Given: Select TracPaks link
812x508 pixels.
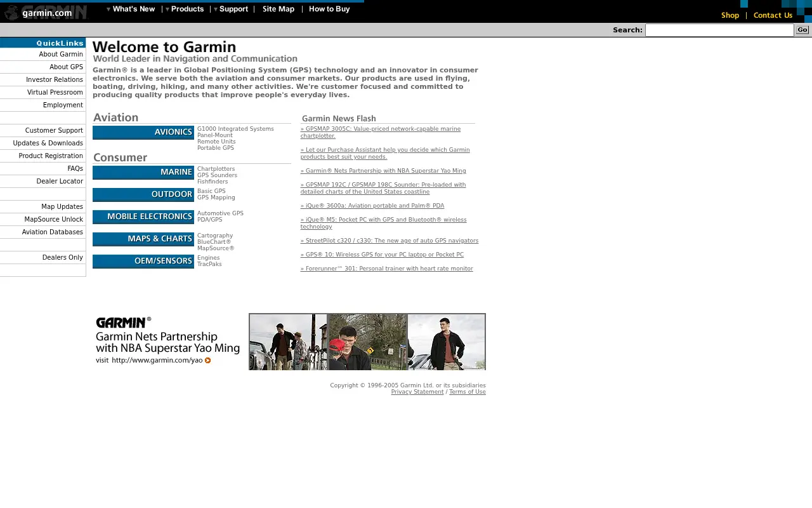Looking at the screenshot, I should tap(209, 264).
